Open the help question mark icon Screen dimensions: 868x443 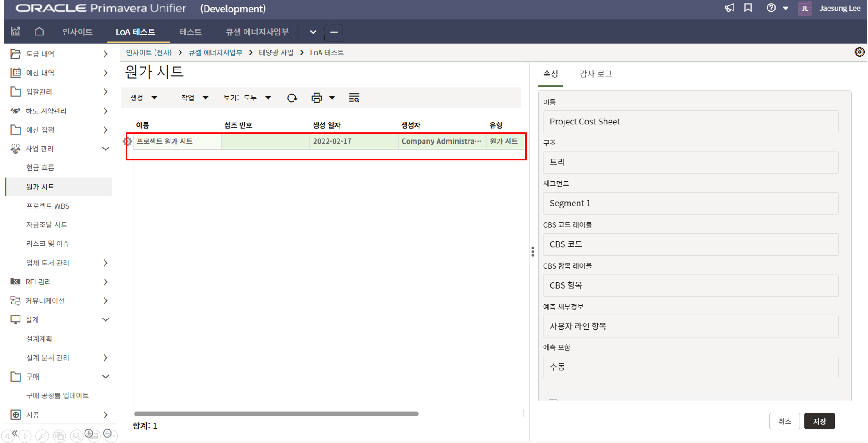pyautogui.click(x=771, y=8)
